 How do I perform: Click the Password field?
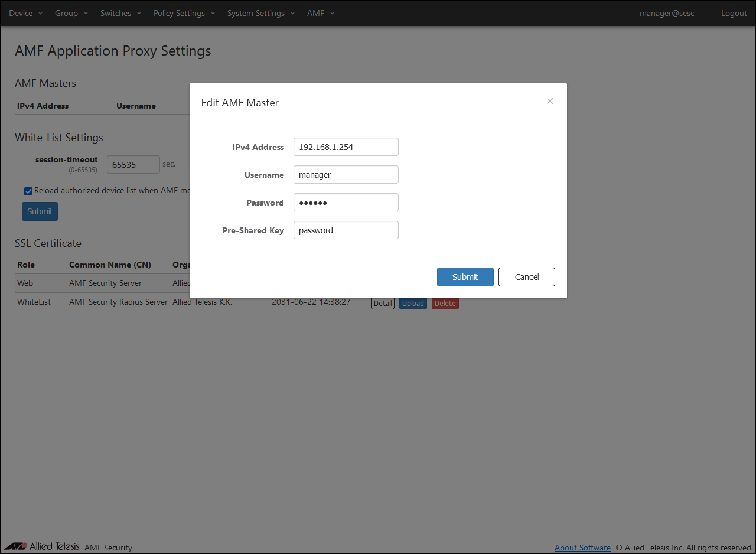click(346, 203)
